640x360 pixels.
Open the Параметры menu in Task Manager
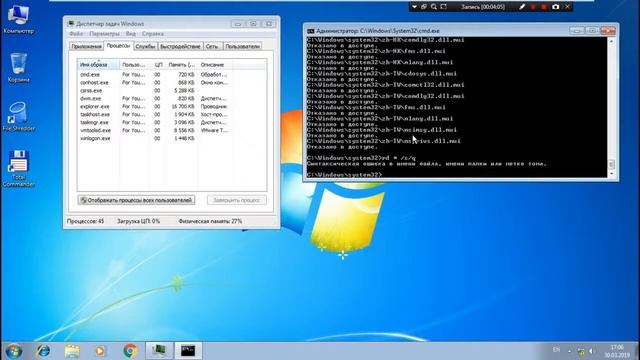104,34
